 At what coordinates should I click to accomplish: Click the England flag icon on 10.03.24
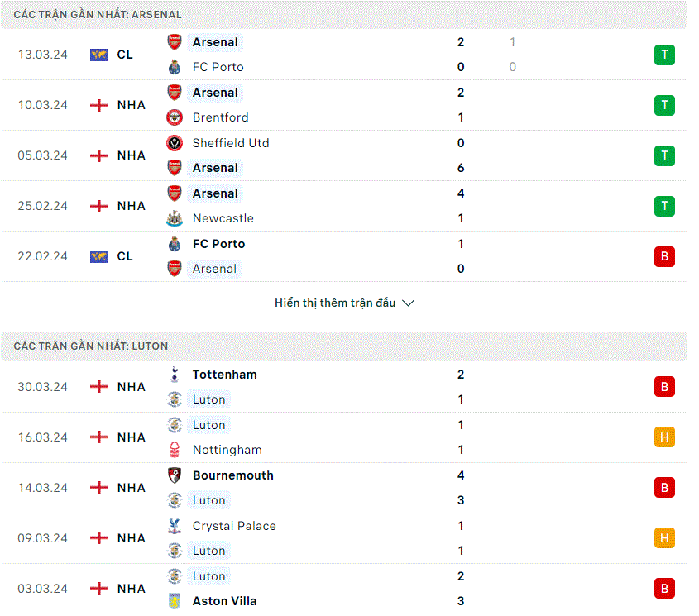(99, 105)
